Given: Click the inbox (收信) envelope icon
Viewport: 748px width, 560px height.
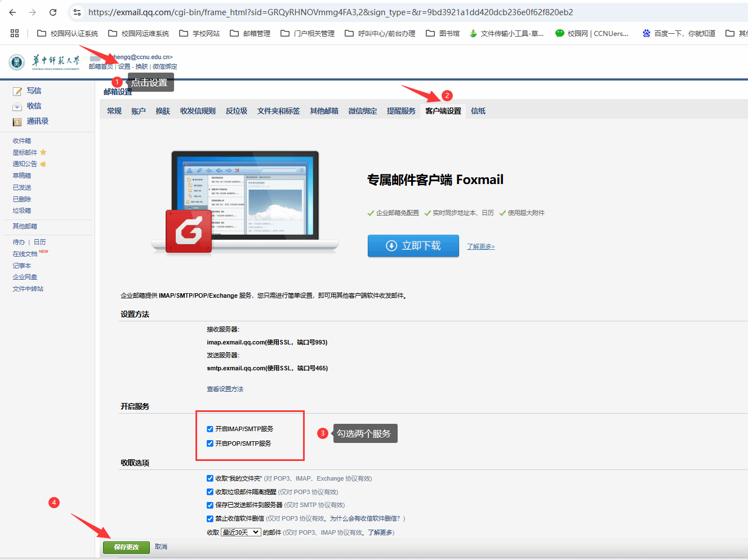Looking at the screenshot, I should coord(17,106).
